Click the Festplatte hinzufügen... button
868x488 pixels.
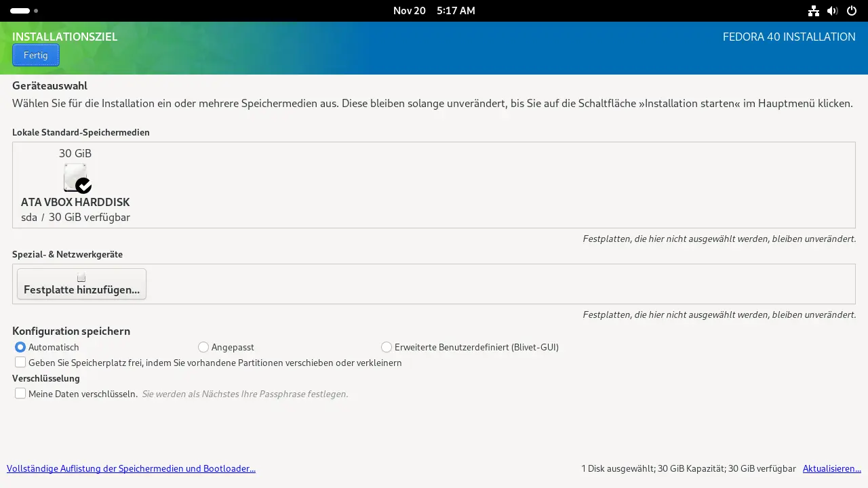pos(81,284)
